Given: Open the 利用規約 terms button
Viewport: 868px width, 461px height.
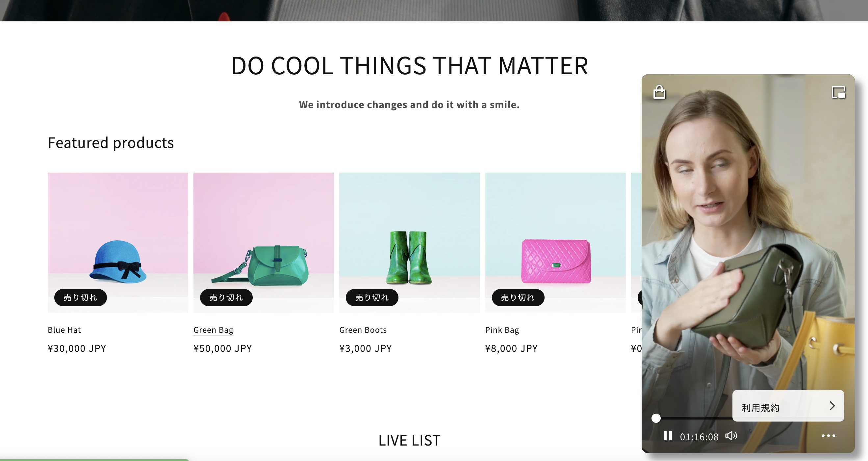Looking at the screenshot, I should tap(775, 407).
